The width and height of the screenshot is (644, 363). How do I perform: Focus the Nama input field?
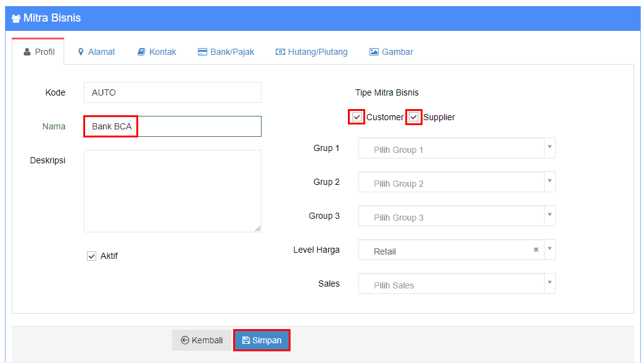pos(173,126)
